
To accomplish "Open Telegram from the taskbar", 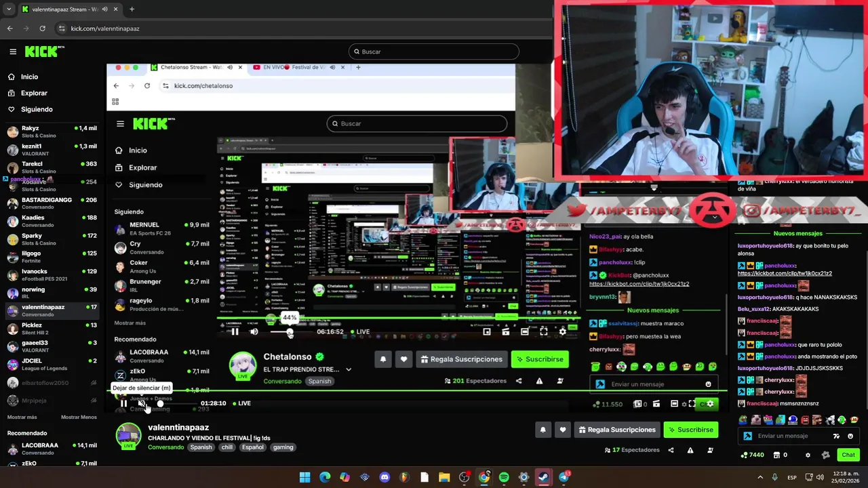I will [564, 477].
